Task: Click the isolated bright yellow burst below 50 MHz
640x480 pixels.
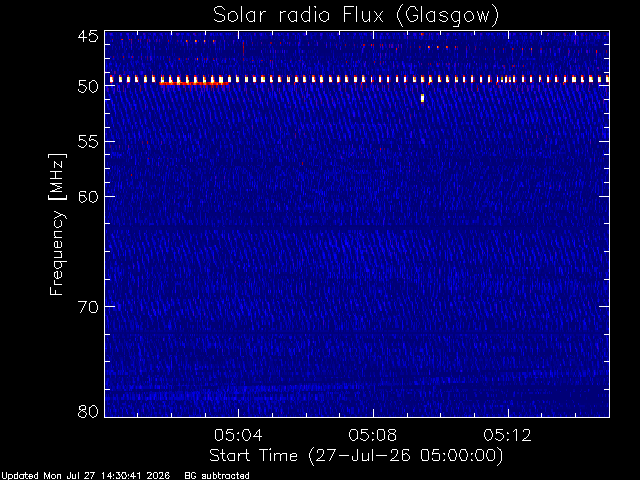Action: coord(422,98)
